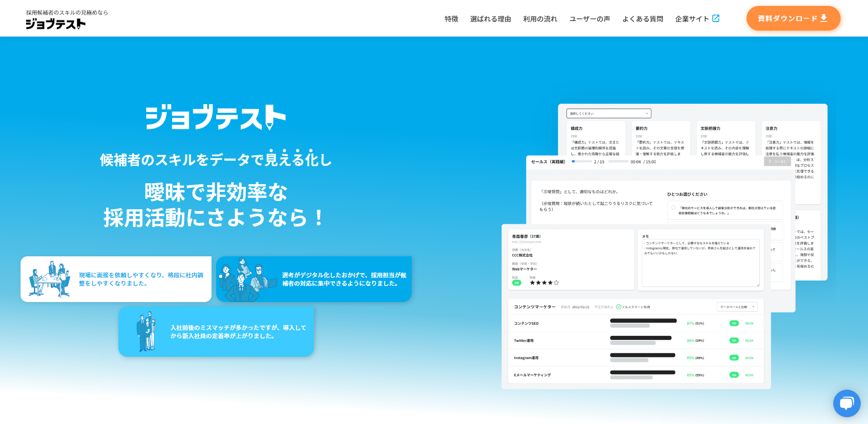Select ユーザーの声 in the top navigation
The width and height of the screenshot is (868, 424).
click(x=589, y=19)
